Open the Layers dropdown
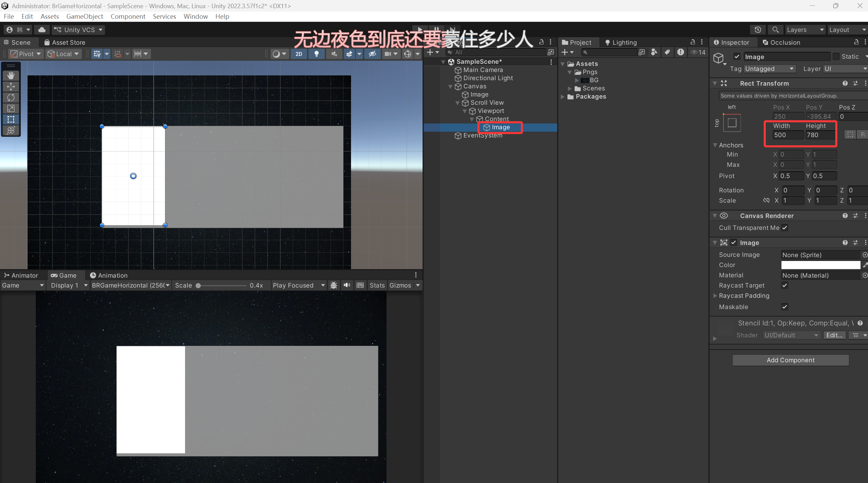Viewport: 868px width, 483px height. click(805, 29)
